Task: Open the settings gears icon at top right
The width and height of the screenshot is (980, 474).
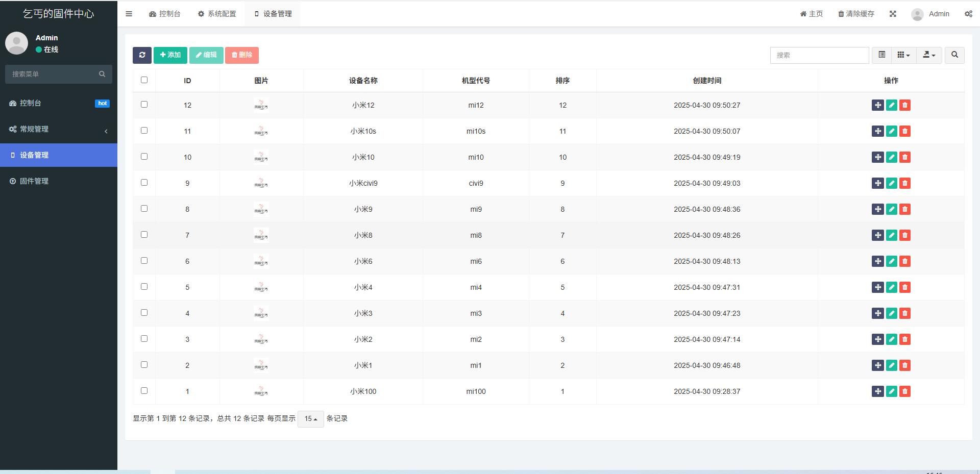Action: pyautogui.click(x=968, y=14)
